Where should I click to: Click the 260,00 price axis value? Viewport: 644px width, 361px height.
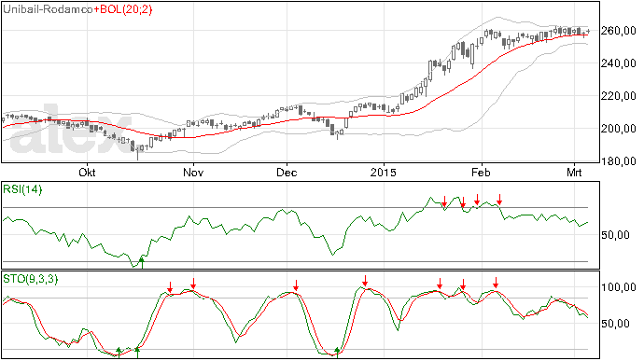[619, 31]
